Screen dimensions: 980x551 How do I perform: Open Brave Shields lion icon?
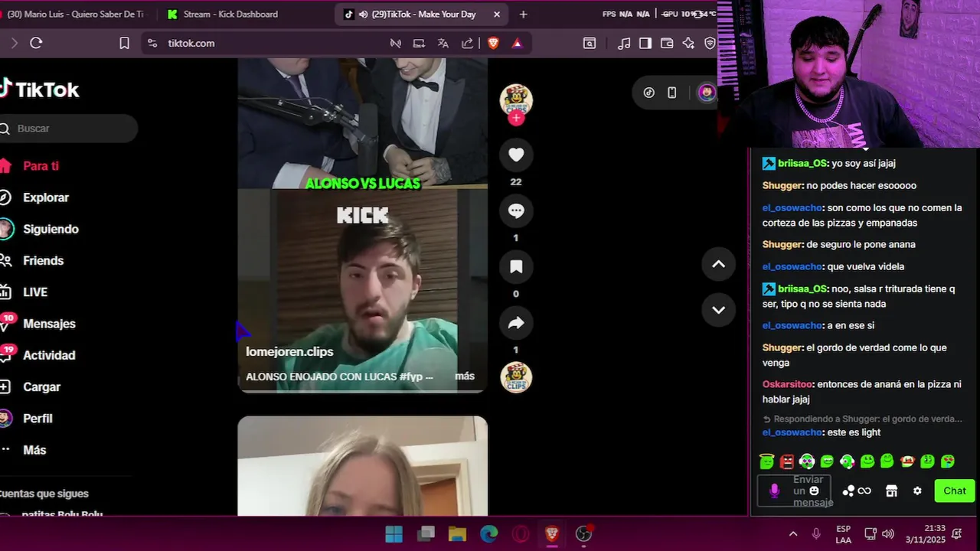tap(493, 44)
